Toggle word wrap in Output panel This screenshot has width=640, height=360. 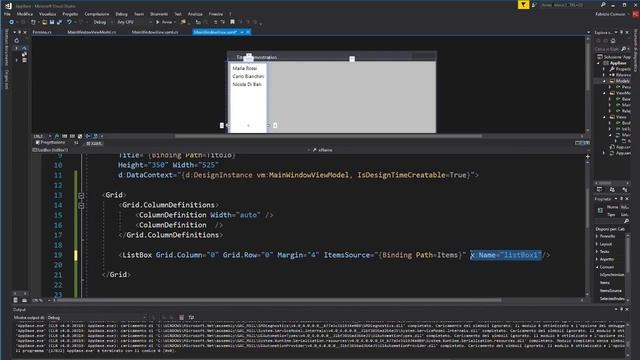(191, 317)
